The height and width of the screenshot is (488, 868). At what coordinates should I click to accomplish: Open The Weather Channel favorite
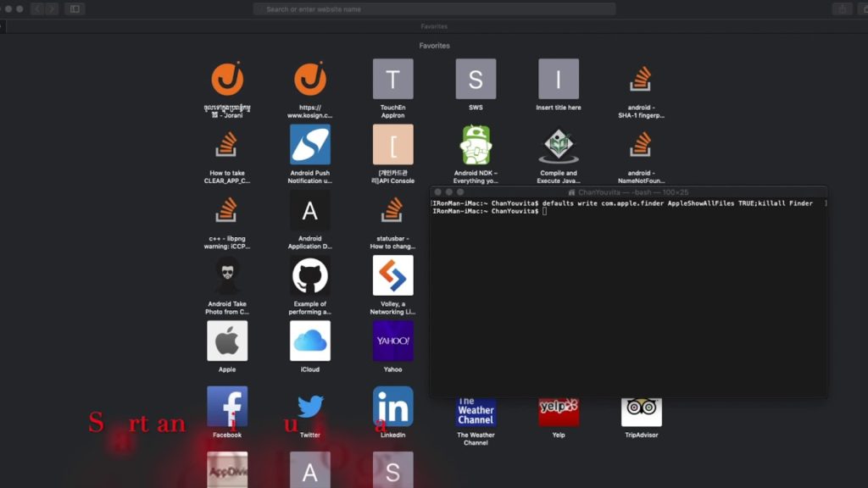tap(476, 413)
